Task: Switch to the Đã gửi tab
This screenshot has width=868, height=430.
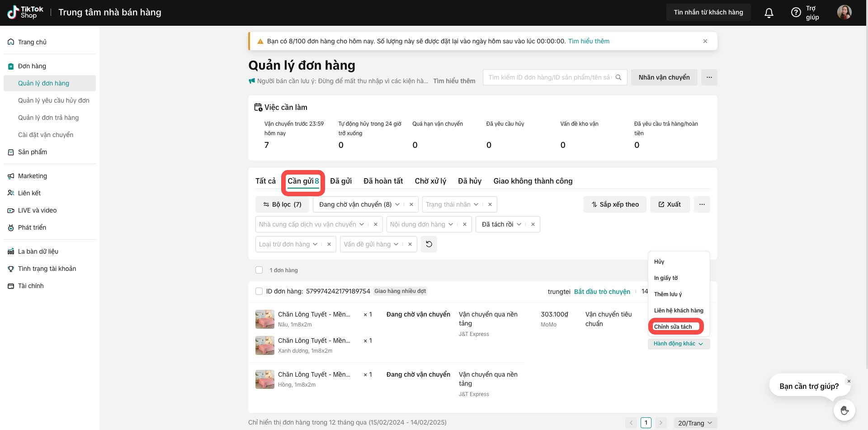Action: click(x=341, y=181)
